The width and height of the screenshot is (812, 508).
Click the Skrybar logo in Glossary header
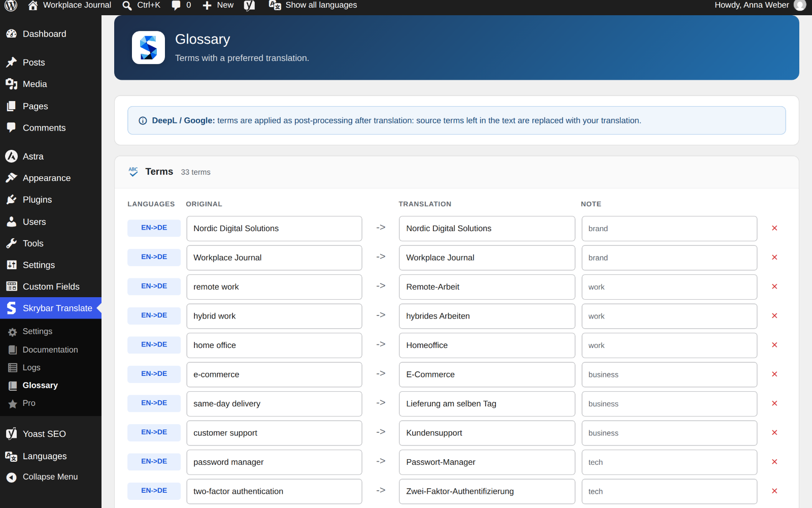click(148, 48)
